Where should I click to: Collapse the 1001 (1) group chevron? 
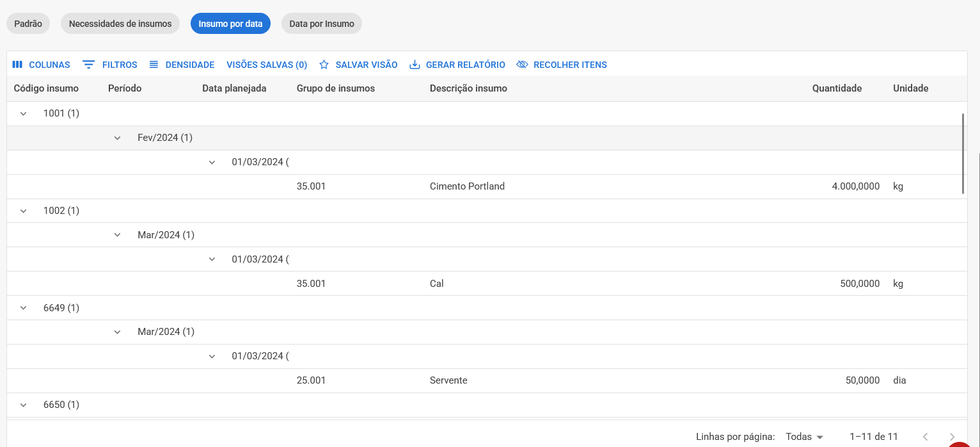24,113
